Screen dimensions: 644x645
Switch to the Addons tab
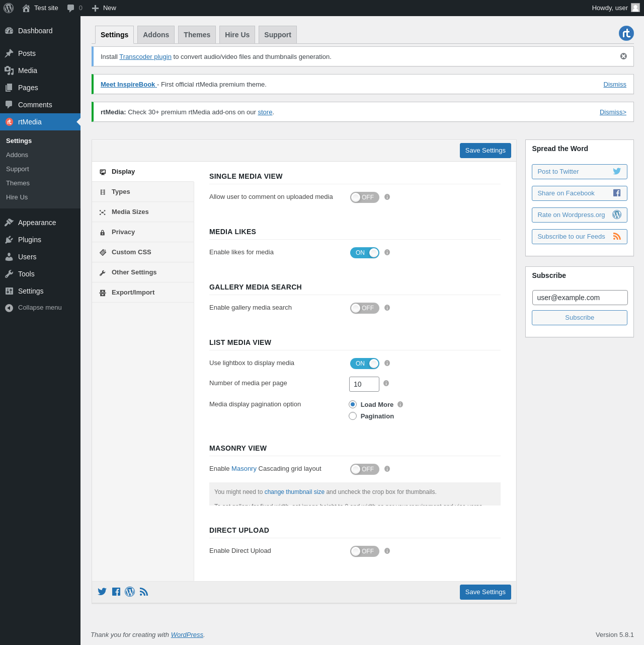tap(156, 35)
